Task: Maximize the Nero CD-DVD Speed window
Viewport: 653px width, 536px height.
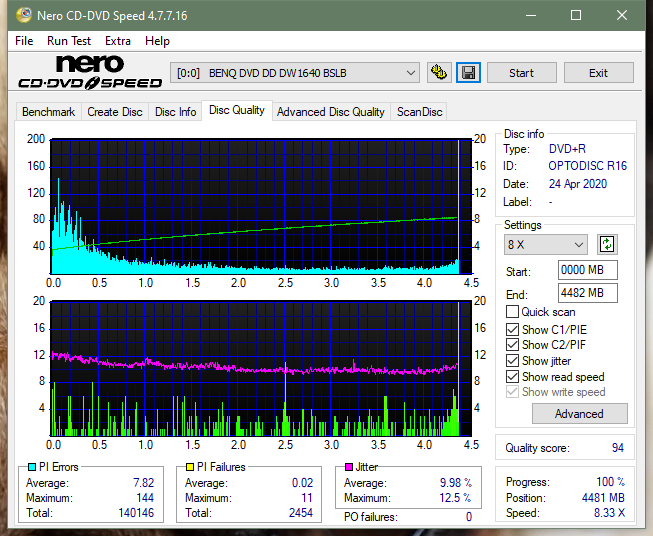Action: click(576, 15)
